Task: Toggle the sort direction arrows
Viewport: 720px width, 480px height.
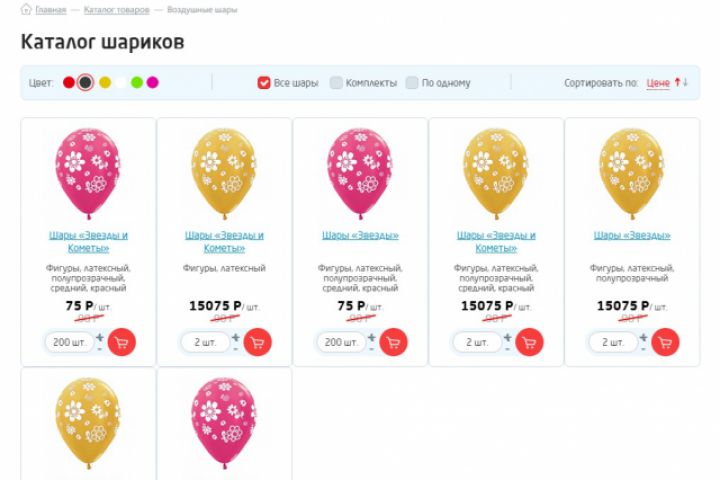Action: pos(681,82)
